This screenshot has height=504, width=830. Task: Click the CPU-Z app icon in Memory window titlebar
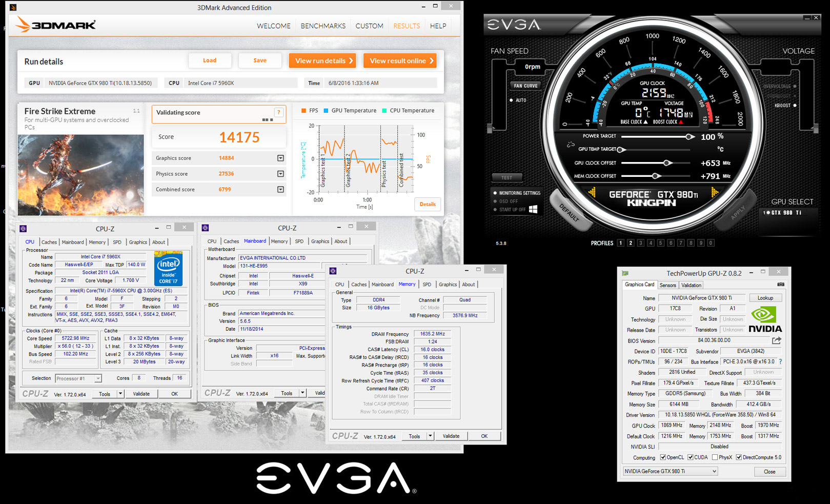[333, 271]
